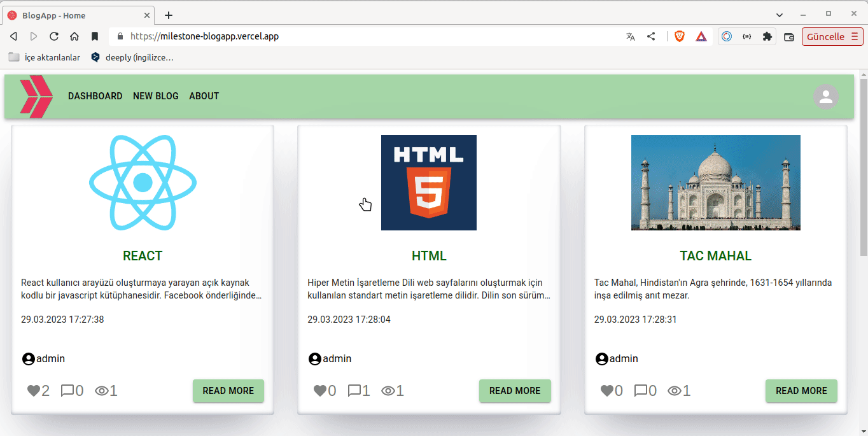
Task: Open the Brave wallet icon
Action: pyautogui.click(x=789, y=36)
